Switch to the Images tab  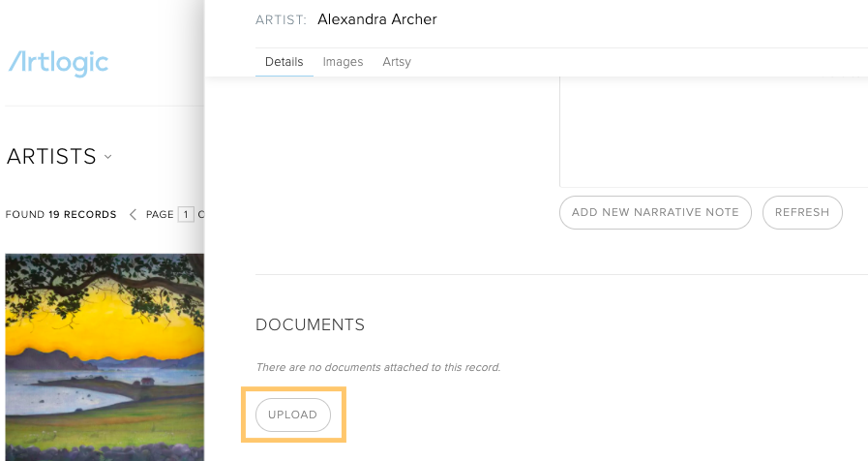pyautogui.click(x=343, y=62)
